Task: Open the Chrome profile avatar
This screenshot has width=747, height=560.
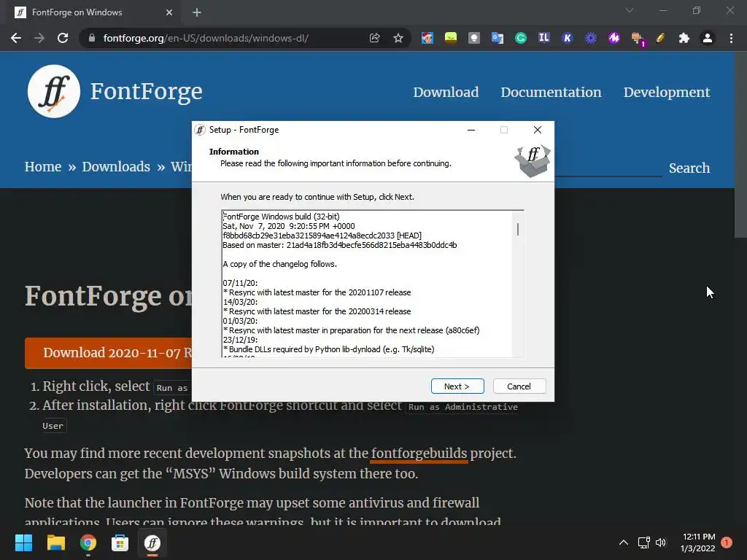Action: 708,38
